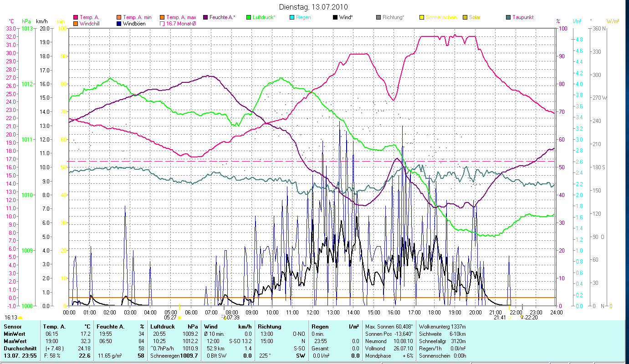Image resolution: width=629 pixels, height=364 pixels.
Task: Click the pink Temp. A. legend swatch
Action: click(x=76, y=17)
